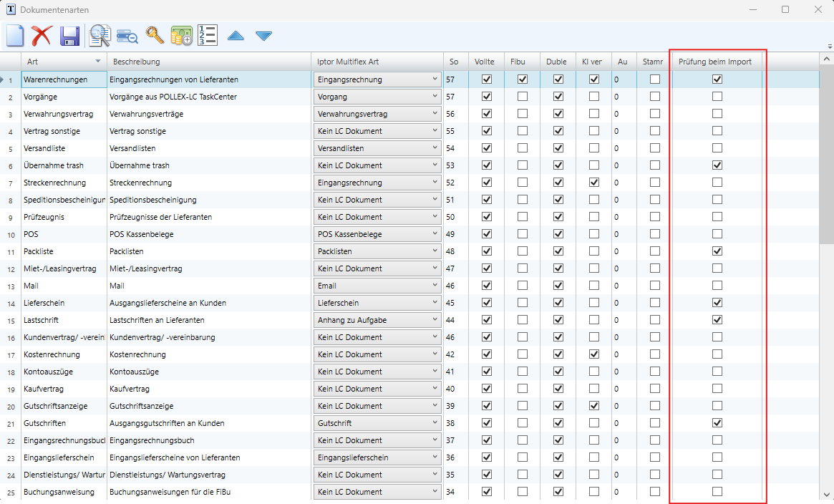Click the T application icon in the title bar

11,9
